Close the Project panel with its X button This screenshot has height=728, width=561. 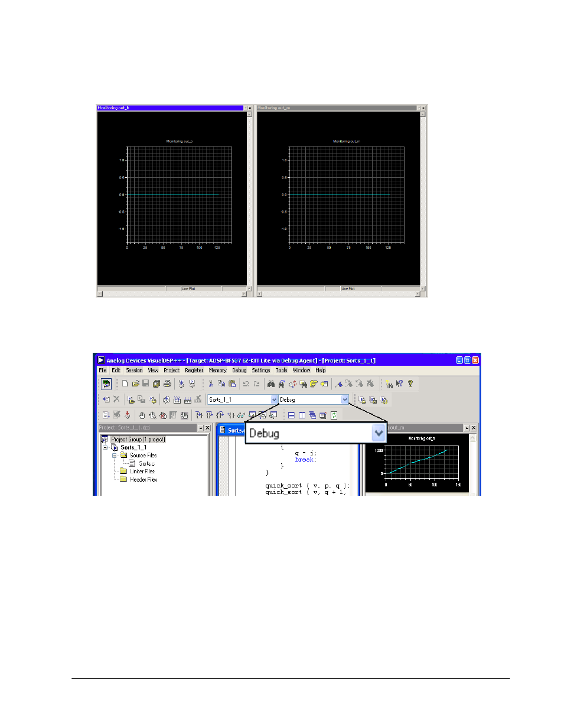pyautogui.click(x=207, y=428)
